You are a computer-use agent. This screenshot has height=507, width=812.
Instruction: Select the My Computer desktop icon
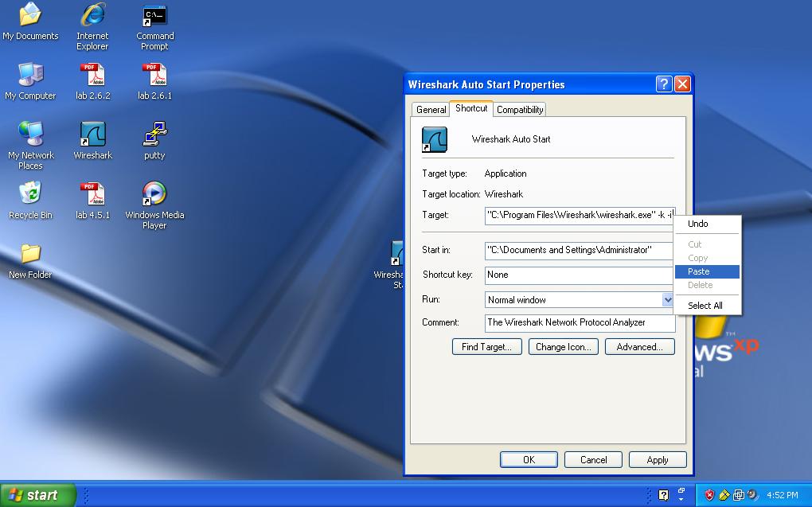coord(30,82)
